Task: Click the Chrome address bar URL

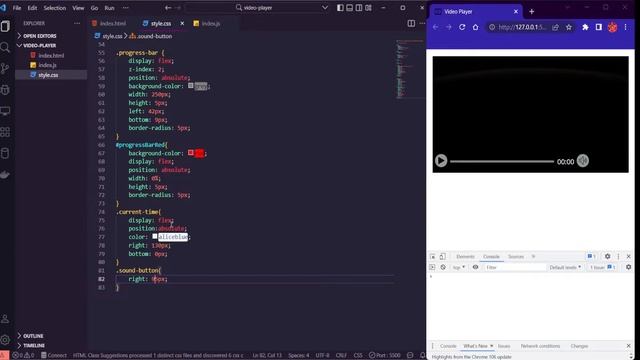Action: pos(522,27)
